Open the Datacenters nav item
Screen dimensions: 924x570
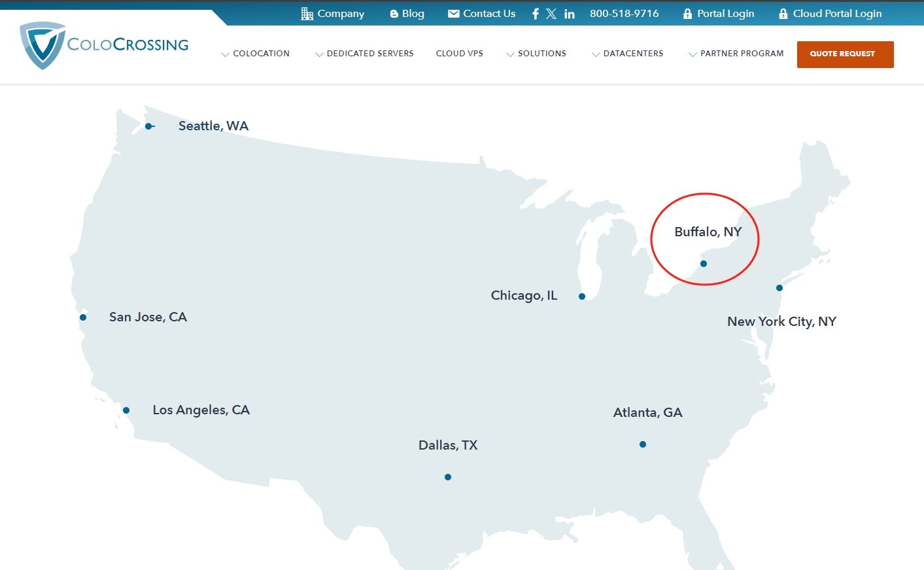coord(634,54)
